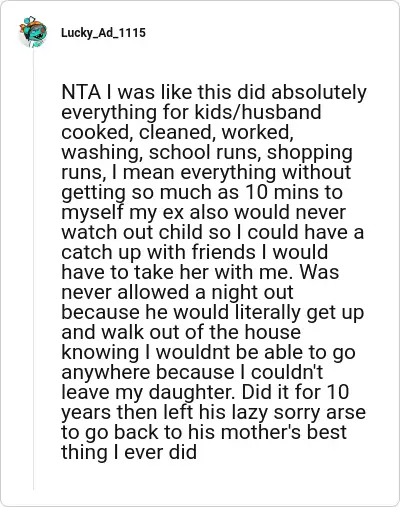Click the line 'and walk out of the house'

coord(181,332)
